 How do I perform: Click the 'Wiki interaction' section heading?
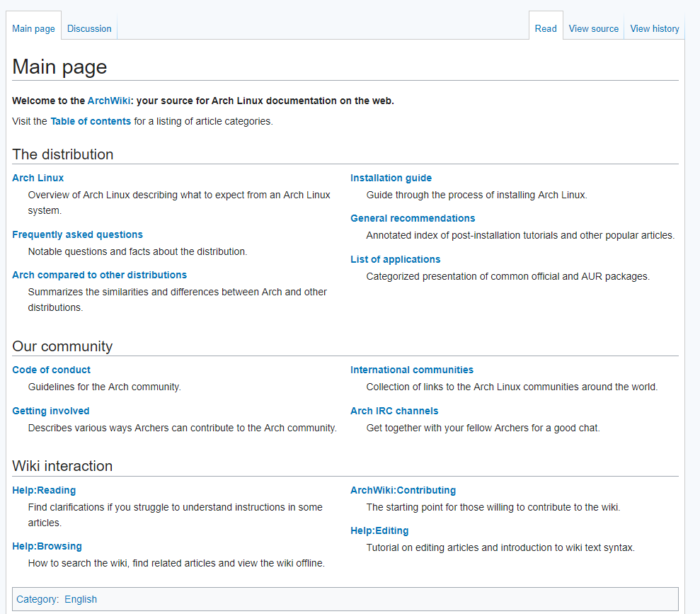point(62,466)
